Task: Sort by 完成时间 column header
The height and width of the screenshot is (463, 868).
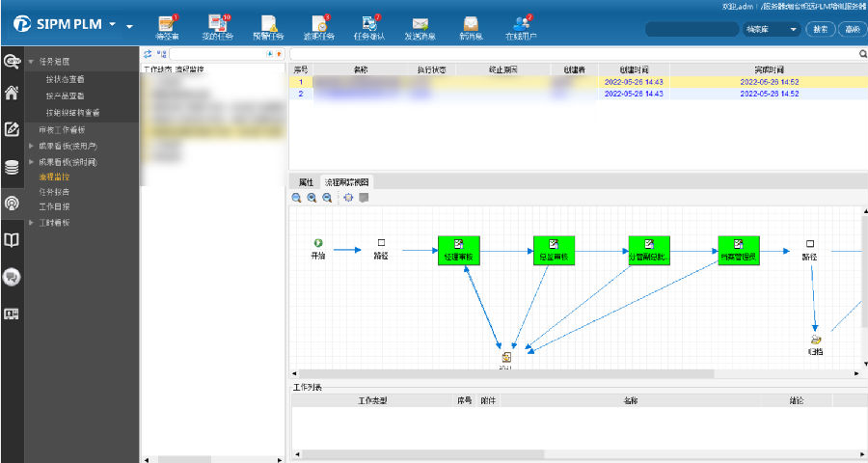Action: coord(769,69)
